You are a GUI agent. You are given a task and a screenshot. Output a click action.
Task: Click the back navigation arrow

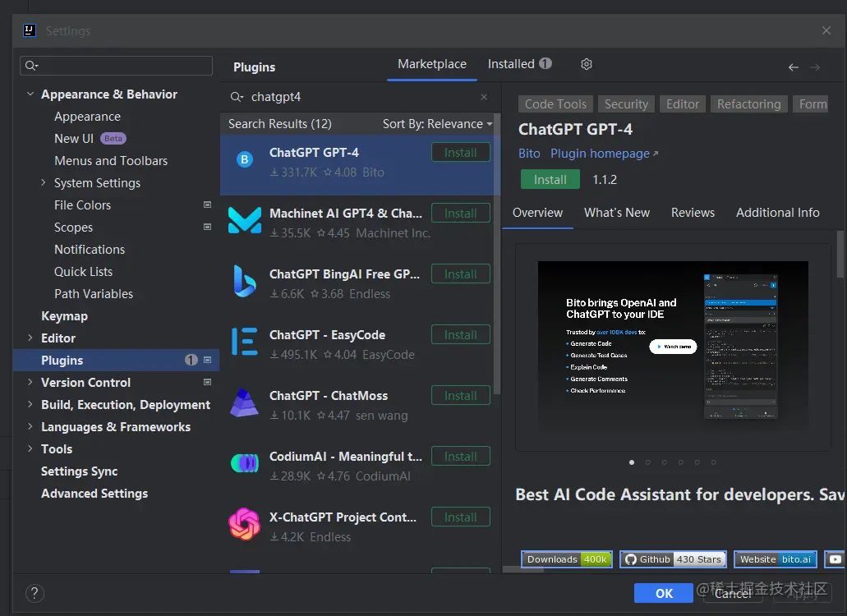[x=793, y=67]
